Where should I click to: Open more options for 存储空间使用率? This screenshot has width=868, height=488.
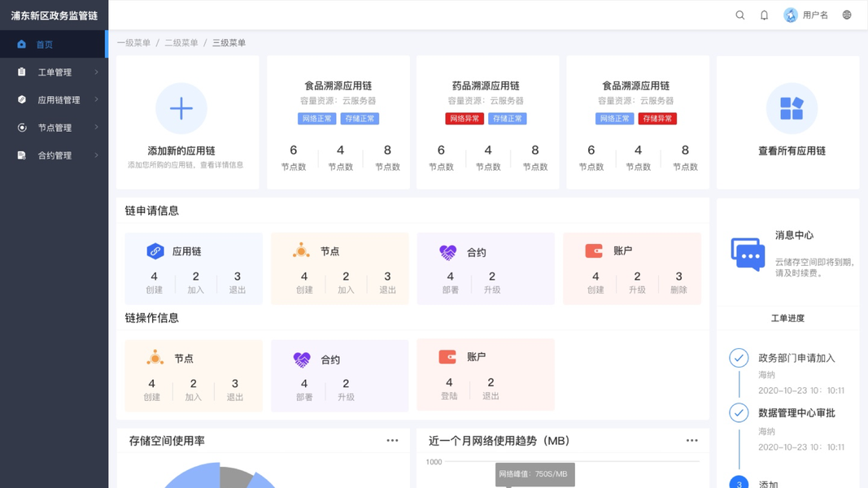point(392,440)
